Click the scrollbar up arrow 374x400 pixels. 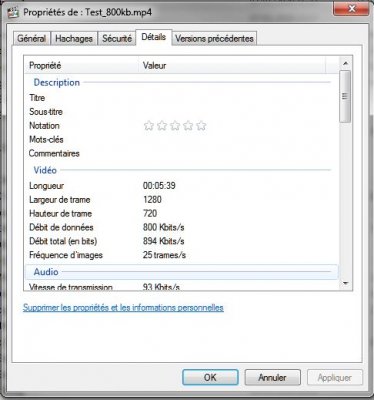click(345, 63)
